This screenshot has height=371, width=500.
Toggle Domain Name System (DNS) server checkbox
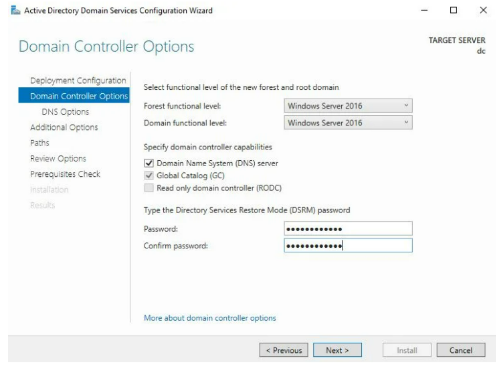point(149,163)
